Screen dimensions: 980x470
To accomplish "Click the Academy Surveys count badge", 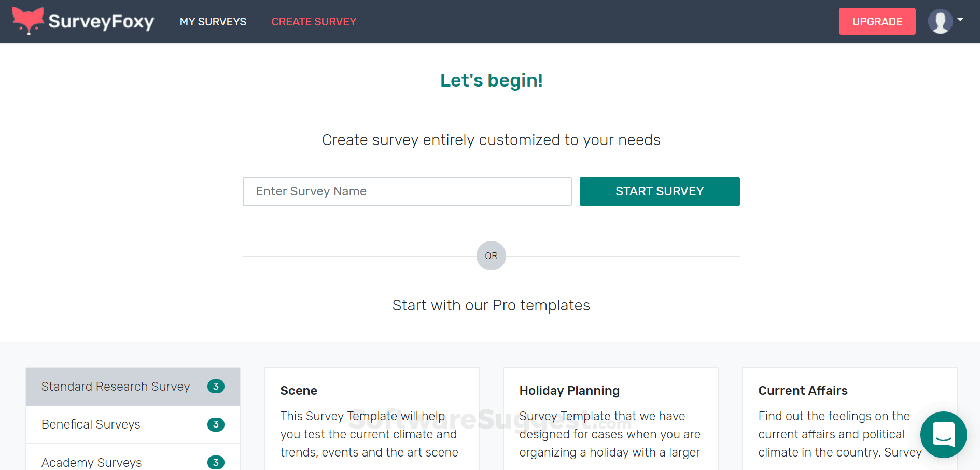I will click(x=216, y=462).
